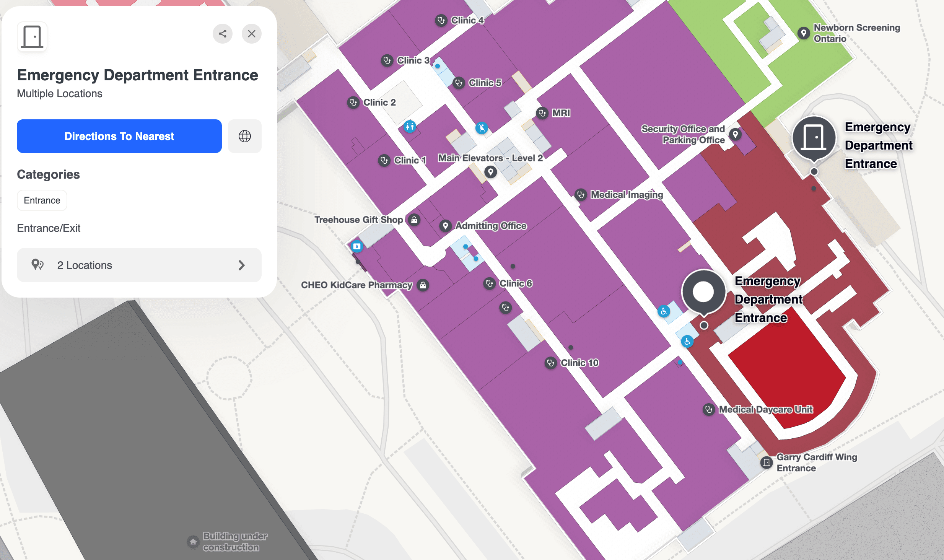Expand the 2 Locations row

[x=139, y=265]
